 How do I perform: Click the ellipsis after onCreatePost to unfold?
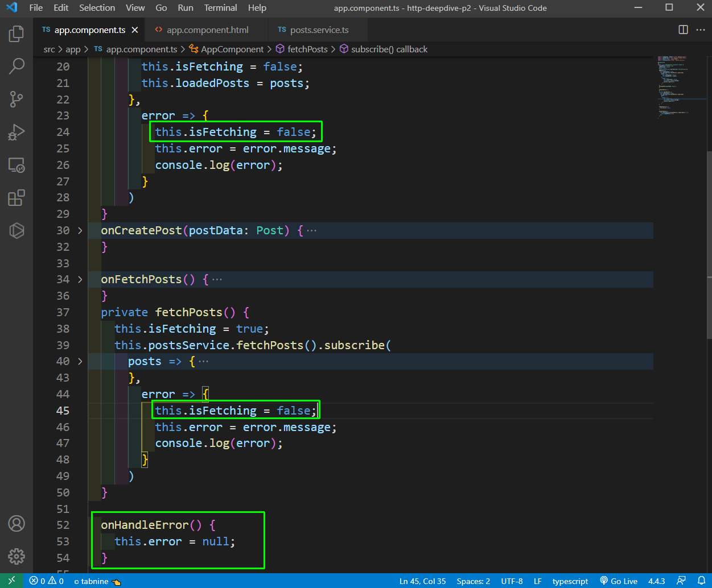[311, 231]
